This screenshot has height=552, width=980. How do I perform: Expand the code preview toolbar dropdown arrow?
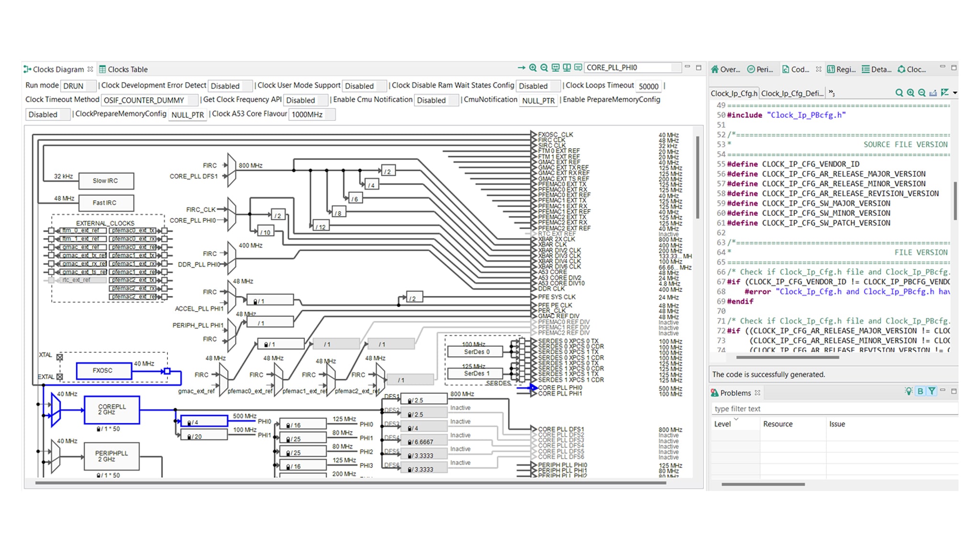click(x=955, y=93)
